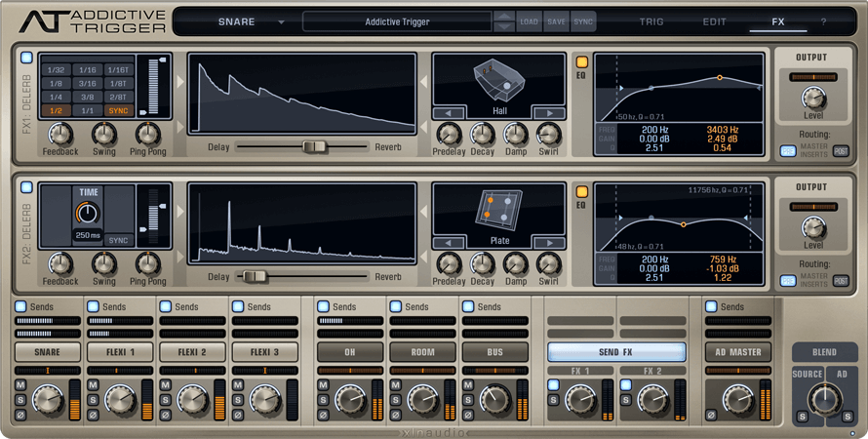The image size is (868, 439).
Task: Select the SNARE channel button
Action: (47, 352)
